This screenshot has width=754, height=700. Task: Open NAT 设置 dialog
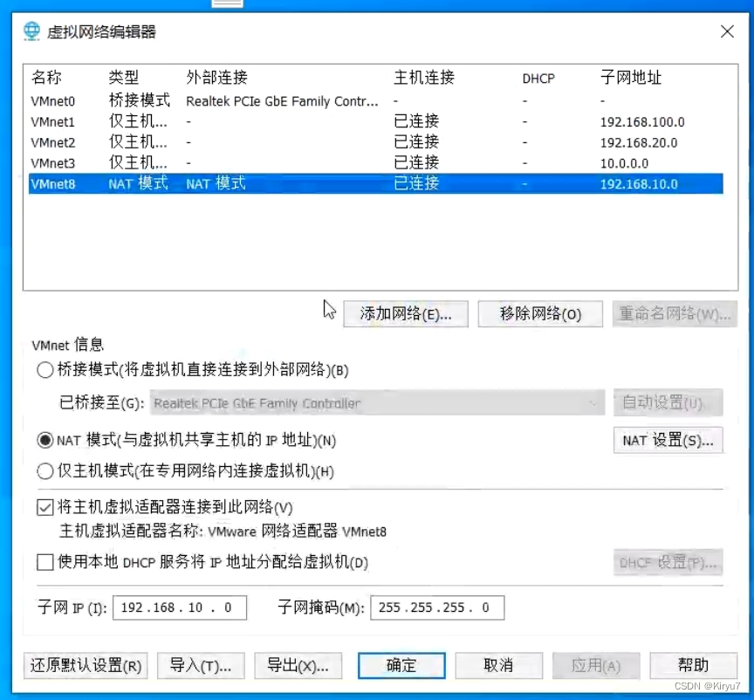pos(668,440)
